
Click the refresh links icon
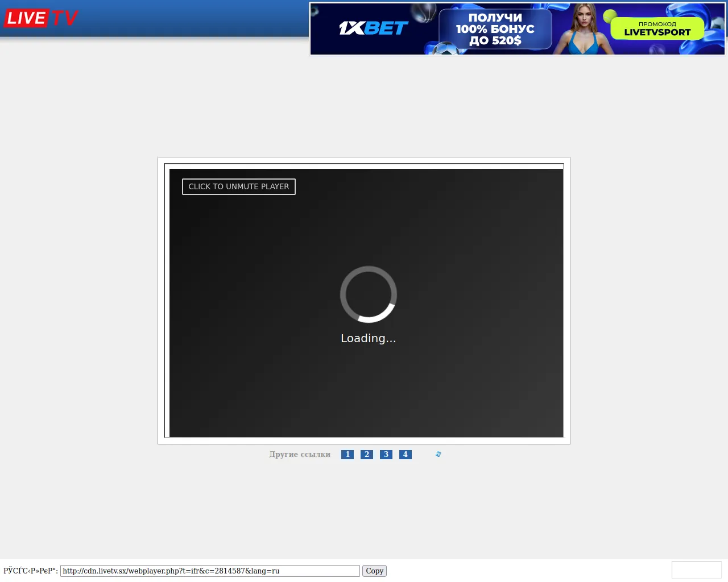click(438, 454)
